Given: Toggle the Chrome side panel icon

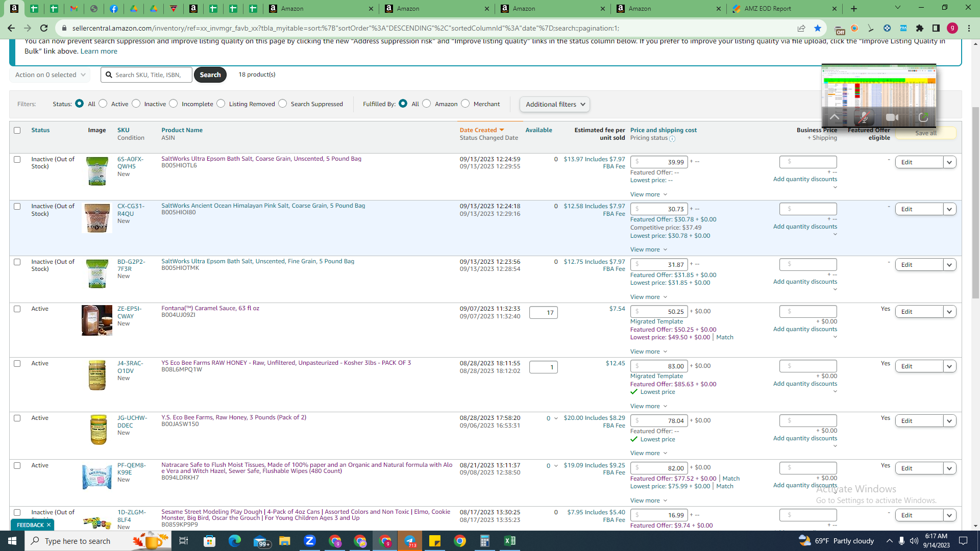Looking at the screenshot, I should 936,28.
